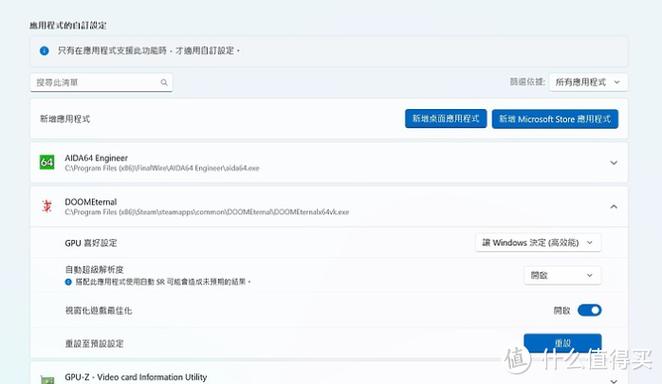This screenshot has height=384, width=662.
Task: Click GPU-Z Video card Information Utility text
Action: point(136,377)
